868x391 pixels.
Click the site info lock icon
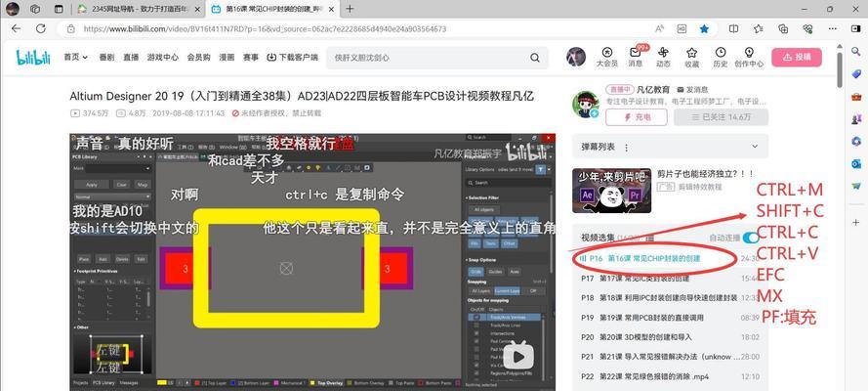(71, 28)
